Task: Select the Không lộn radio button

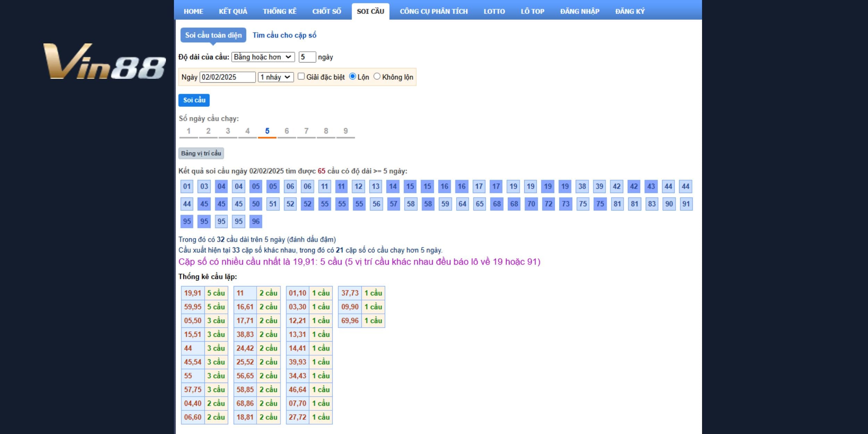Action: point(377,76)
